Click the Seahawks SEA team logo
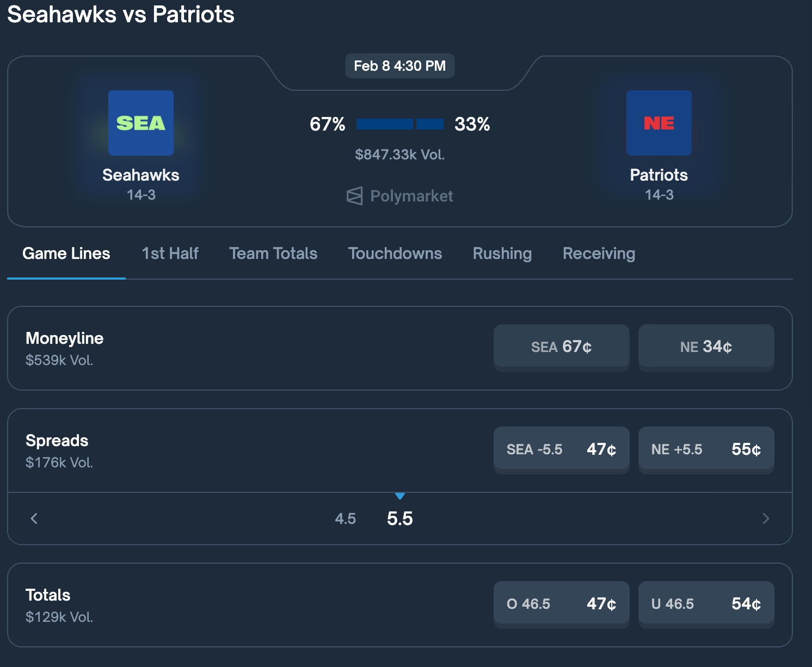 141,123
